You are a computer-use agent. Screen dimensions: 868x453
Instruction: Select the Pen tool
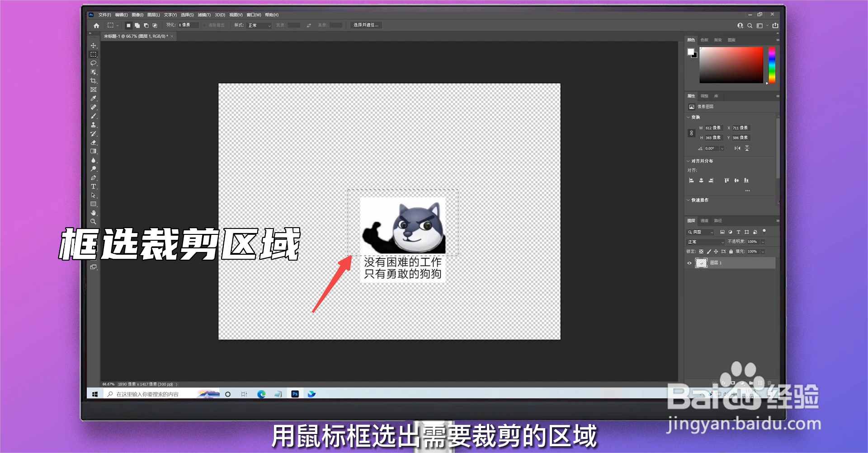tap(94, 178)
